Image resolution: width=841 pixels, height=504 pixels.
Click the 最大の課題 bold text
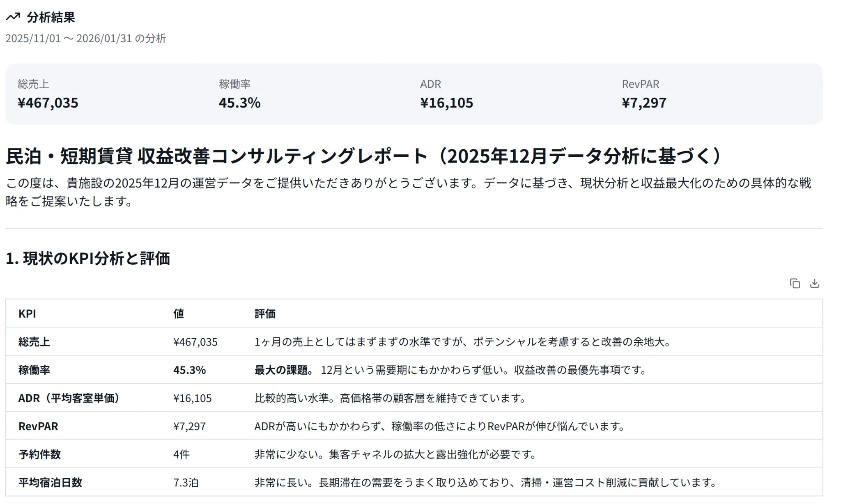point(283,370)
